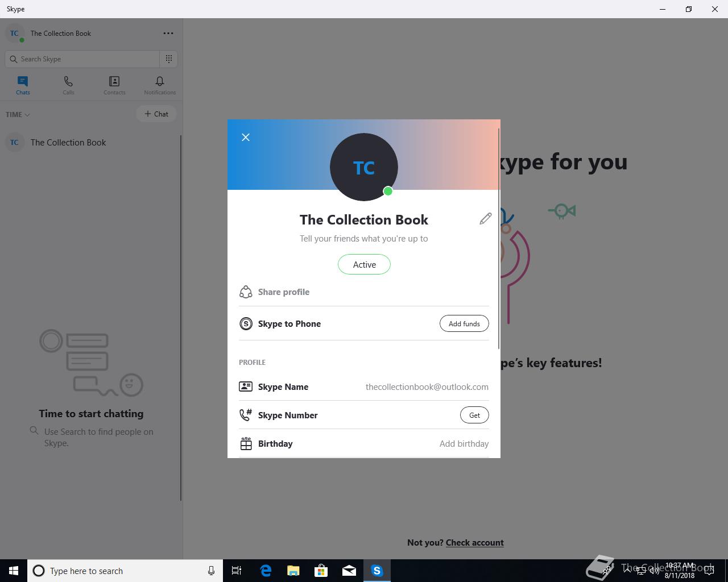
Task: Click the Cortana microphone icon
Action: click(211, 571)
